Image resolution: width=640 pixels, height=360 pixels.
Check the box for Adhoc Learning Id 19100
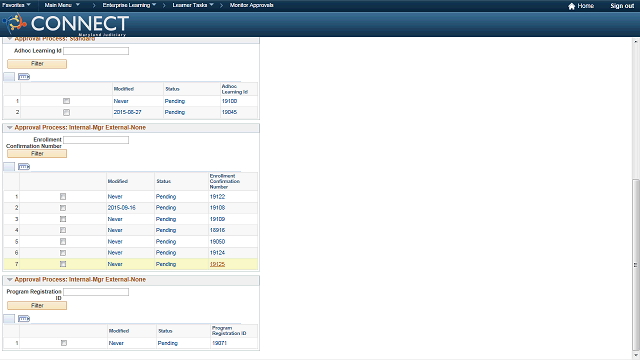coord(67,101)
